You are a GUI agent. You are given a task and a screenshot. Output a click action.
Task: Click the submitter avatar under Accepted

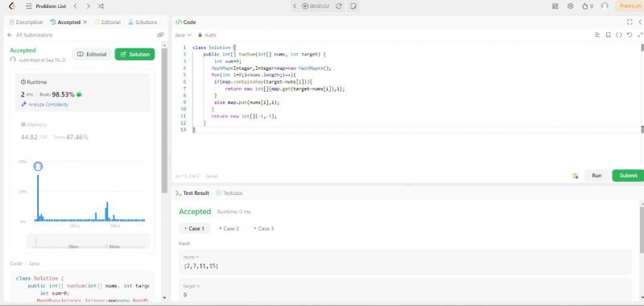pos(13,60)
